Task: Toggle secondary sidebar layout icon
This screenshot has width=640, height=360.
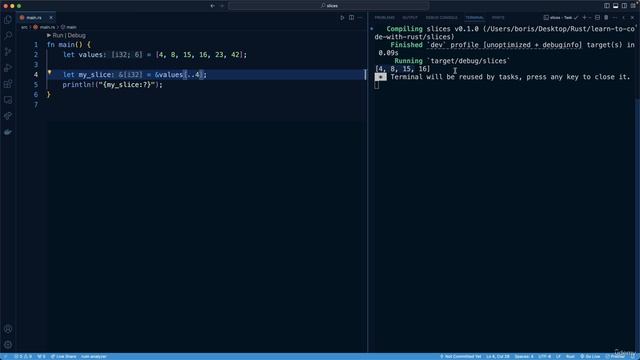Action: tap(624, 6)
